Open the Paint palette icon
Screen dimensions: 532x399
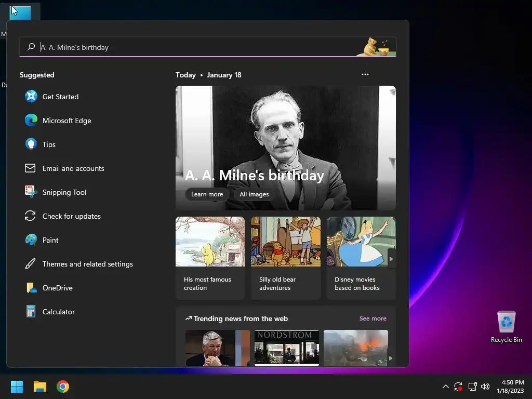pyautogui.click(x=31, y=240)
